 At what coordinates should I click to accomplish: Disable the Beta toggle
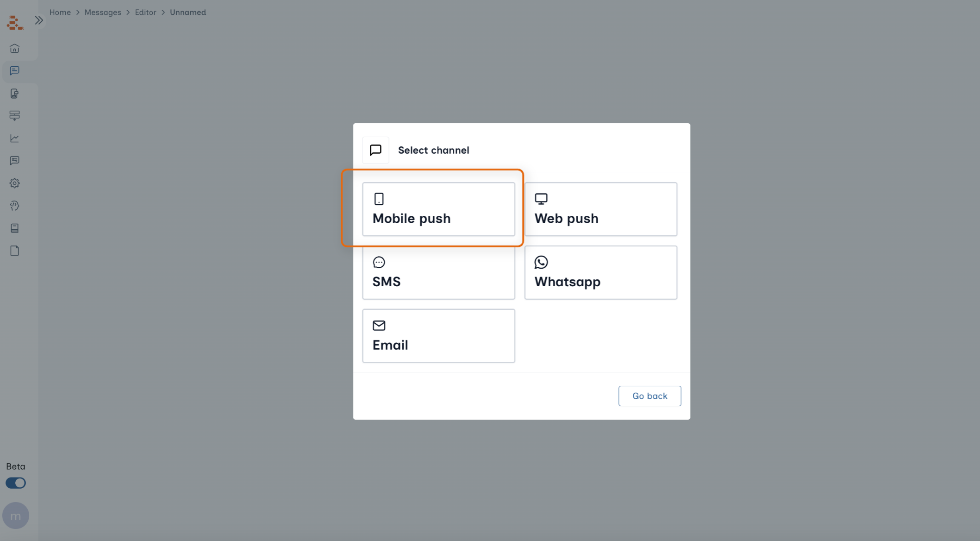pos(15,483)
